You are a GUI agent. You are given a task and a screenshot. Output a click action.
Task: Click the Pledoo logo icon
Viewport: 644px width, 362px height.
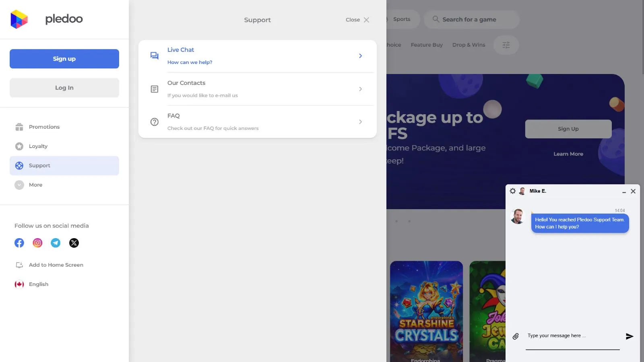pyautogui.click(x=19, y=19)
